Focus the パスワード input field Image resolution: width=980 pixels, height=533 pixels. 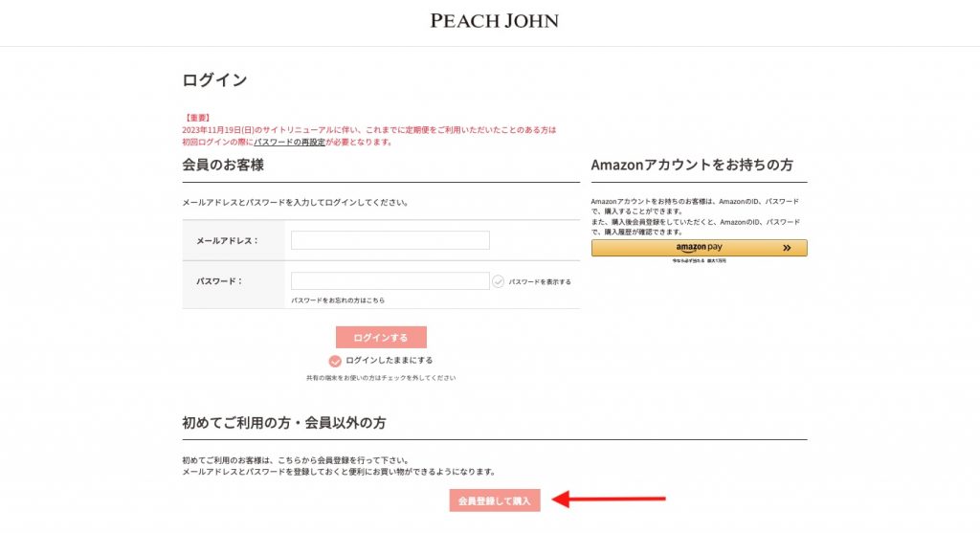(390, 281)
